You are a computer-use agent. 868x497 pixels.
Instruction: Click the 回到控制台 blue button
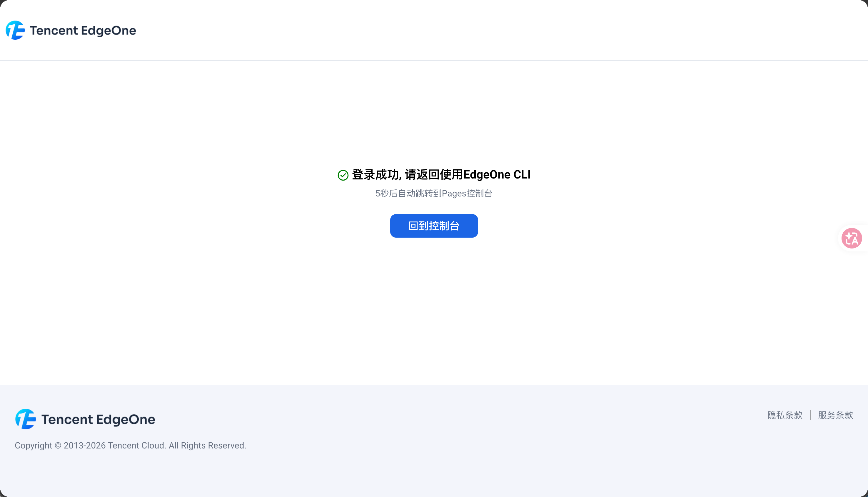(434, 226)
